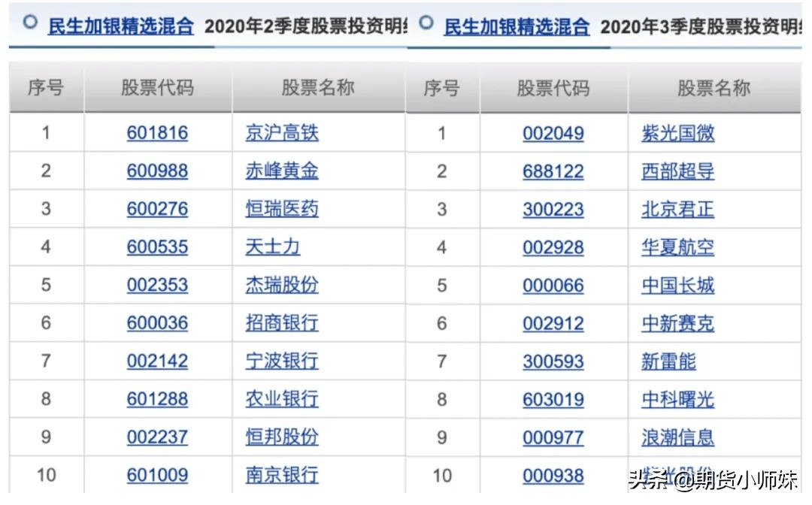Open 紫光国微 stock link
812x505 pixels.
point(678,134)
